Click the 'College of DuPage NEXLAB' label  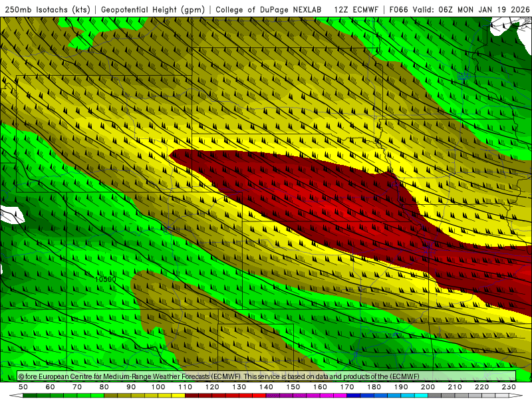tap(268, 9)
